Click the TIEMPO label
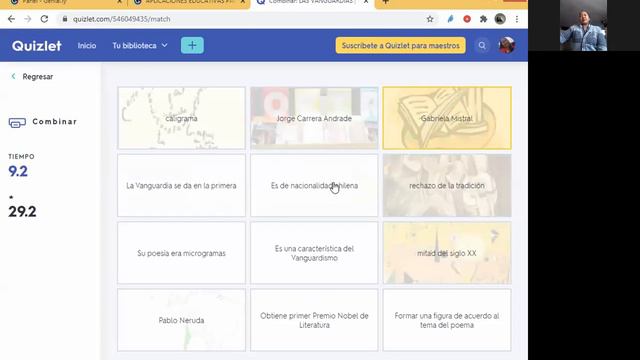 point(21,156)
